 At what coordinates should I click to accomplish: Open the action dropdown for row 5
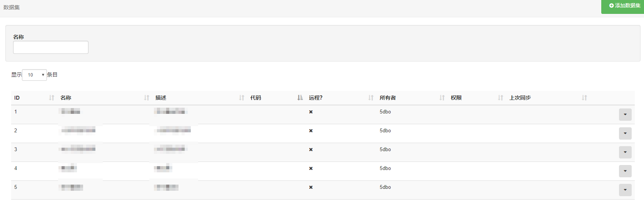(x=625, y=190)
